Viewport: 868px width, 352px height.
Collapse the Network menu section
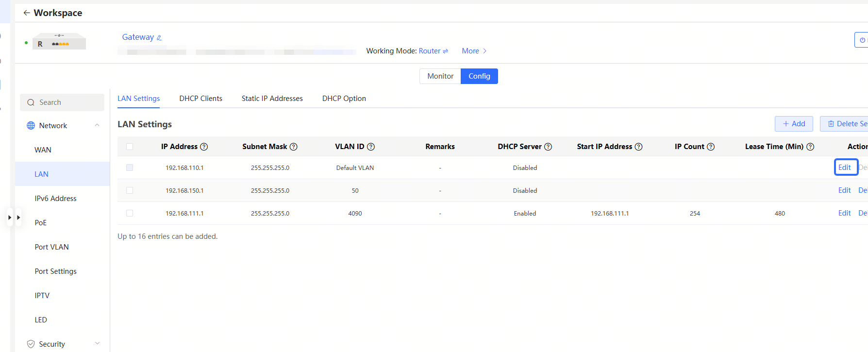[x=97, y=125]
